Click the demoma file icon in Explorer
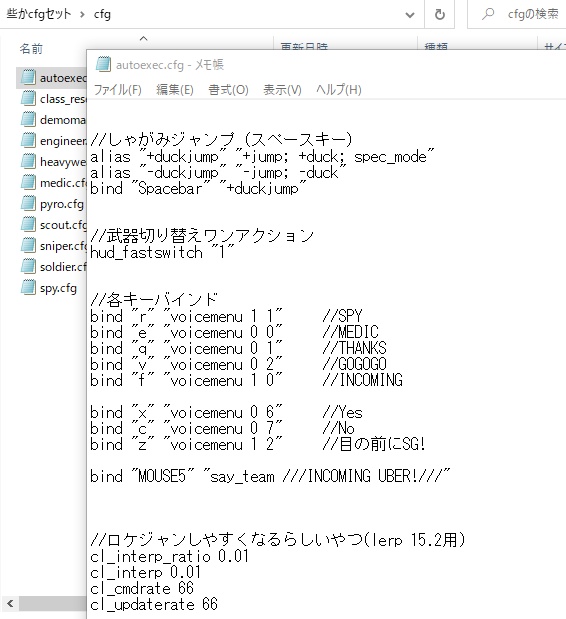The width and height of the screenshot is (566, 619). [28, 119]
